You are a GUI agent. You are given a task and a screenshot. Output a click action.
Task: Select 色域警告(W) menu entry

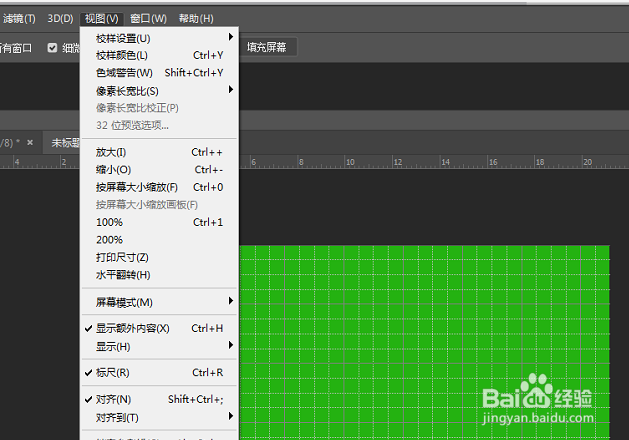tap(159, 73)
